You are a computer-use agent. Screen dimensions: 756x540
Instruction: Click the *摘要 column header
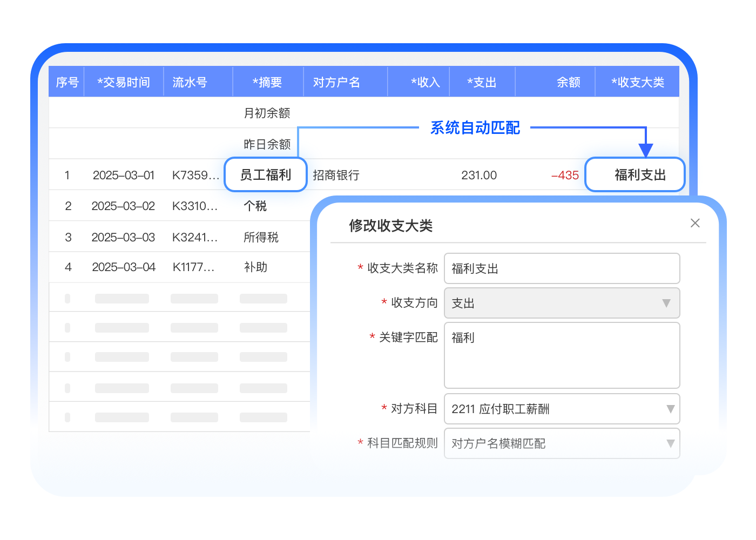point(267,82)
